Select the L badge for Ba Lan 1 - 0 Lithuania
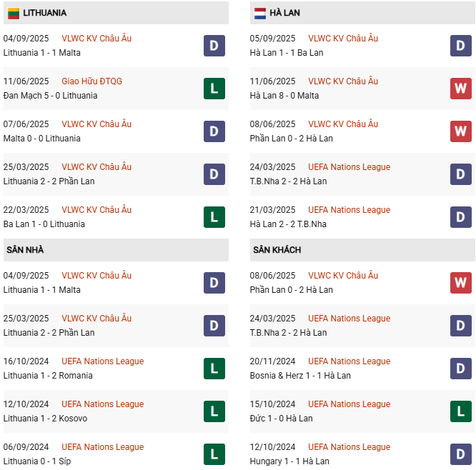The height and width of the screenshot is (470, 476). click(214, 217)
